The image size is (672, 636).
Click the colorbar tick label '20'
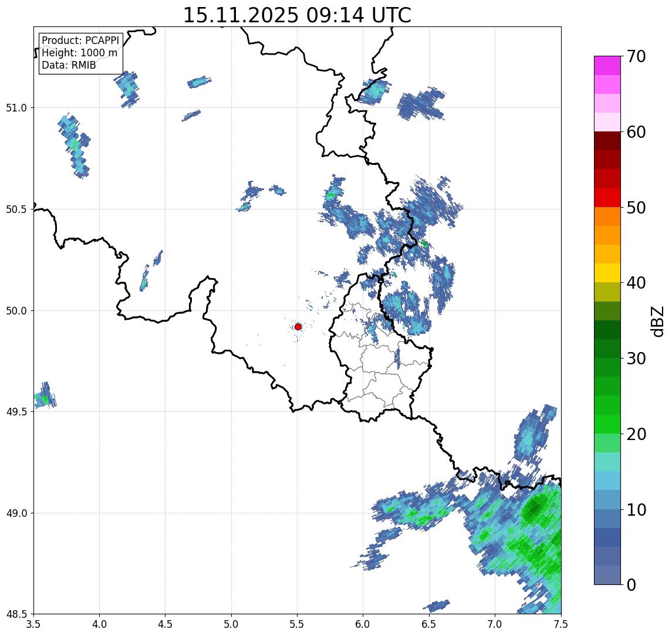[x=636, y=434]
